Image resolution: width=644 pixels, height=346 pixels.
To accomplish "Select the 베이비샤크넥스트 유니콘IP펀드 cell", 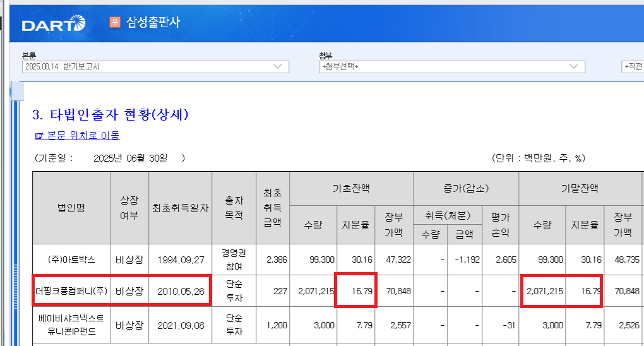I will pos(71,326).
